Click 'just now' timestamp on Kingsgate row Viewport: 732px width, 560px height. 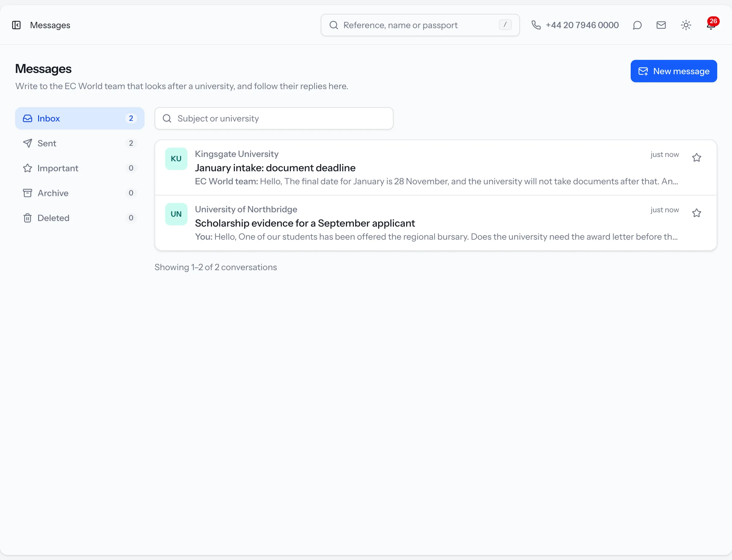click(664, 154)
